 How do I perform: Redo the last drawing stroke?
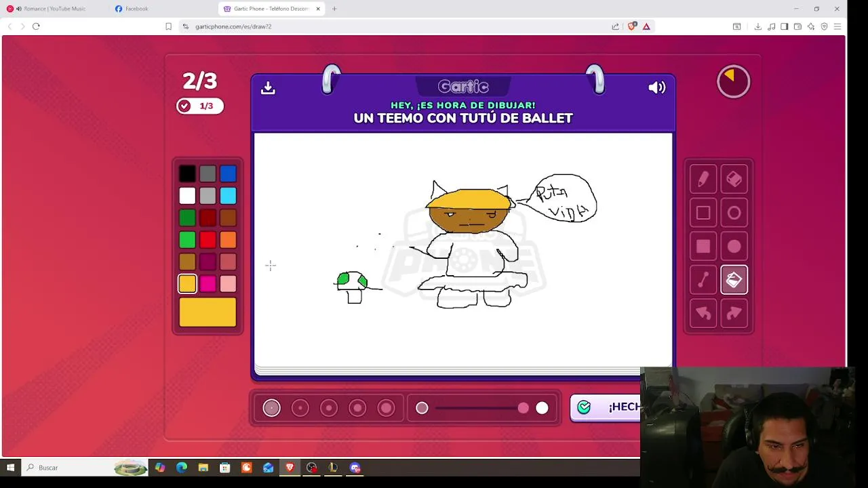point(734,313)
